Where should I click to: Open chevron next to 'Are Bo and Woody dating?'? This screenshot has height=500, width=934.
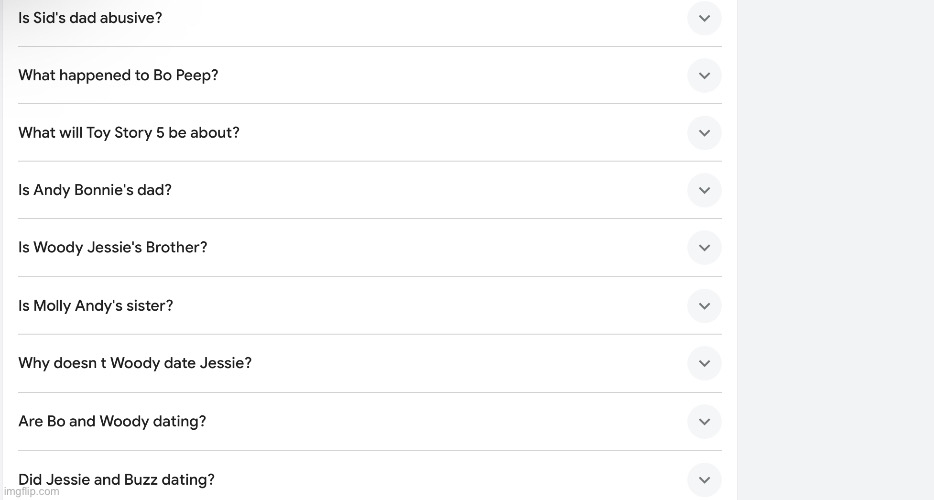pyautogui.click(x=704, y=422)
